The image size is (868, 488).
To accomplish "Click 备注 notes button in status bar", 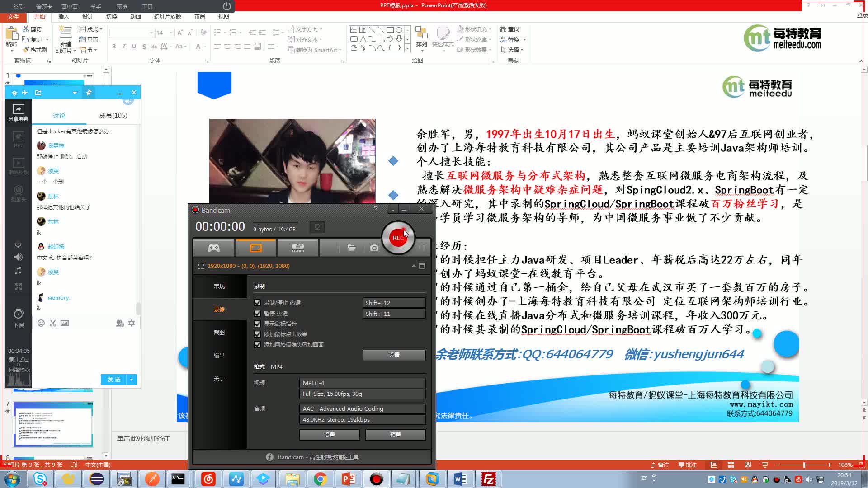I will [x=660, y=465].
